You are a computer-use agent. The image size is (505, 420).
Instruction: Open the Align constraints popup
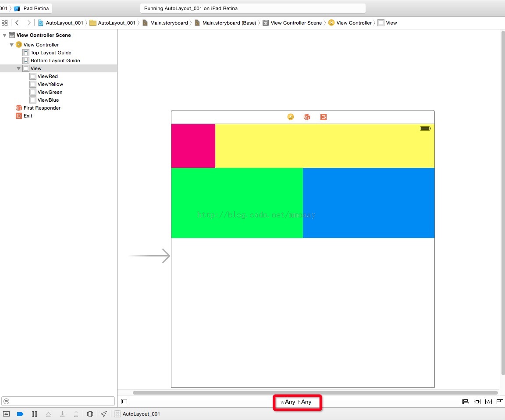(x=466, y=402)
